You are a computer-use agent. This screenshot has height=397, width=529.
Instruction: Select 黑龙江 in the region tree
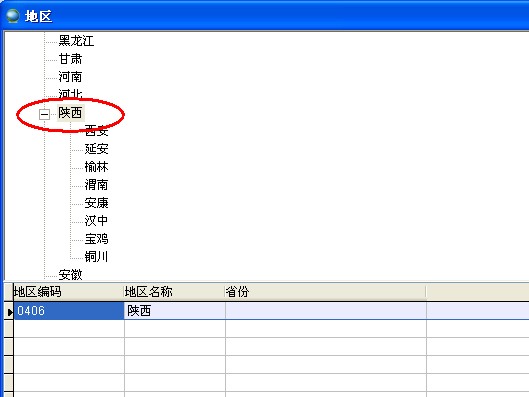point(76,41)
